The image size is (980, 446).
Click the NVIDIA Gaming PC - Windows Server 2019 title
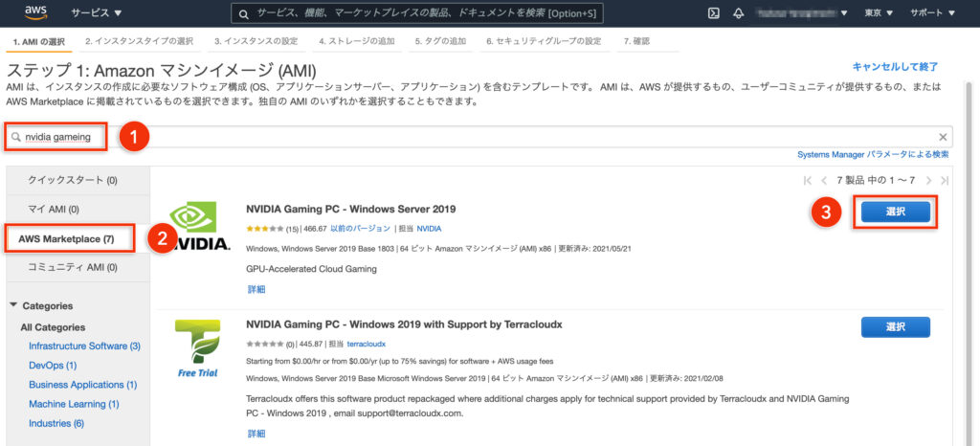350,209
